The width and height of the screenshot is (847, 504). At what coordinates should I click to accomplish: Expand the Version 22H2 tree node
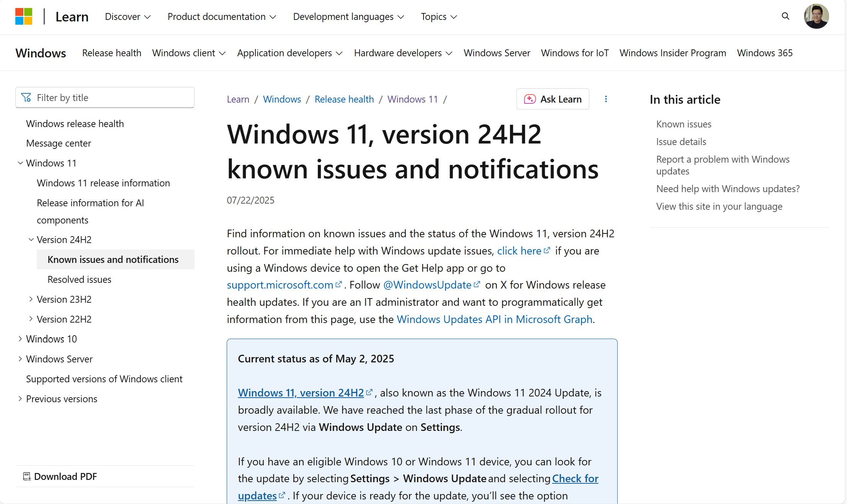(31, 319)
